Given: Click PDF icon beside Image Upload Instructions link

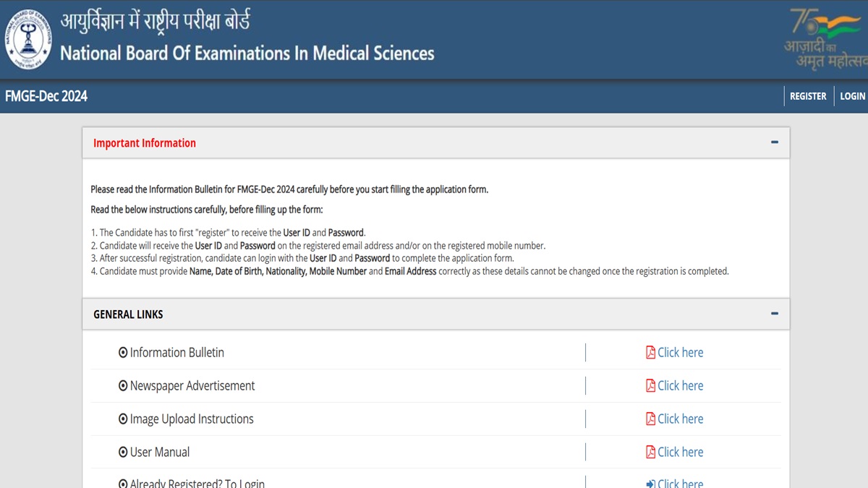Looking at the screenshot, I should click(x=650, y=419).
